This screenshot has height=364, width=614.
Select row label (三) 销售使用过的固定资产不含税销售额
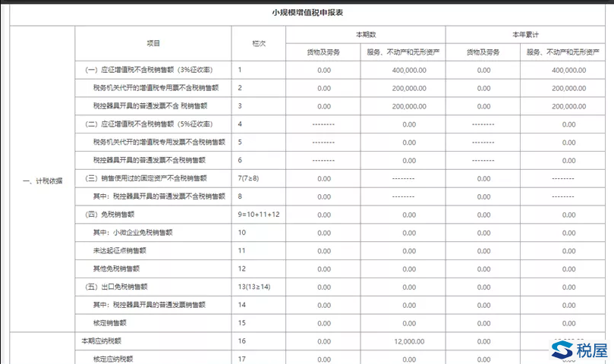pos(146,178)
